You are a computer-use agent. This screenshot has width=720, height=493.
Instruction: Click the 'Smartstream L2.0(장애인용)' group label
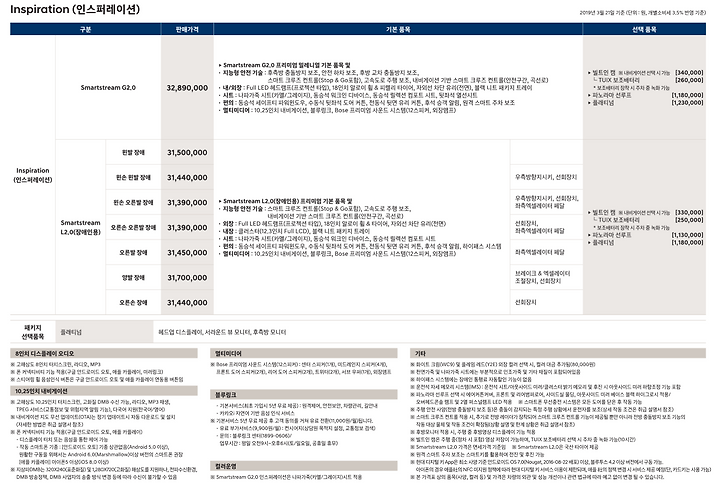(80, 227)
